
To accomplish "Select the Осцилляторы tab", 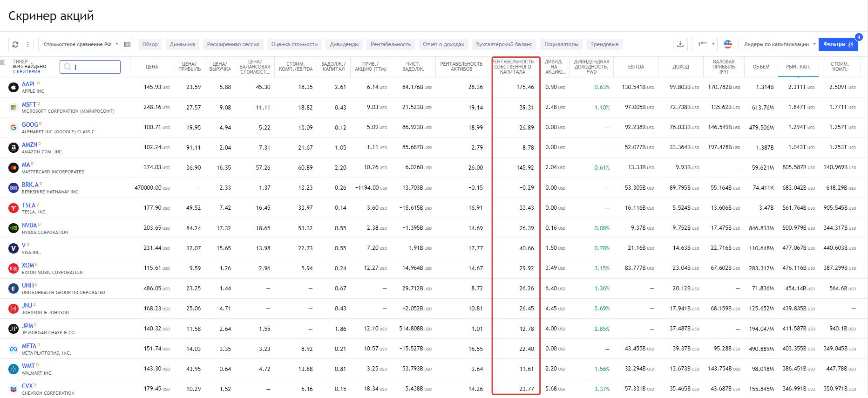I will point(561,44).
